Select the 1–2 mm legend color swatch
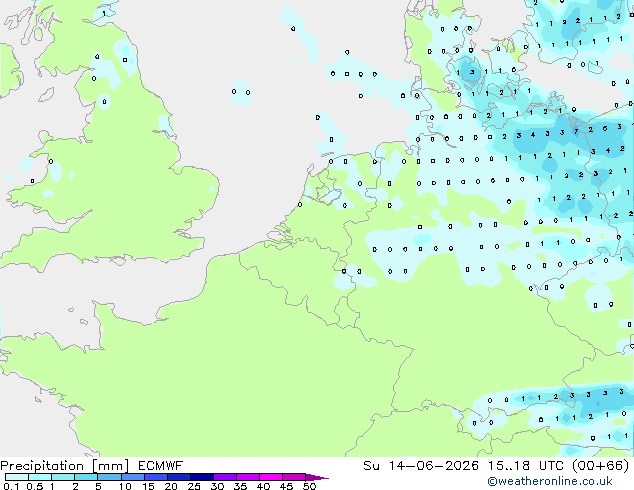The width and height of the screenshot is (634, 490). point(63,477)
